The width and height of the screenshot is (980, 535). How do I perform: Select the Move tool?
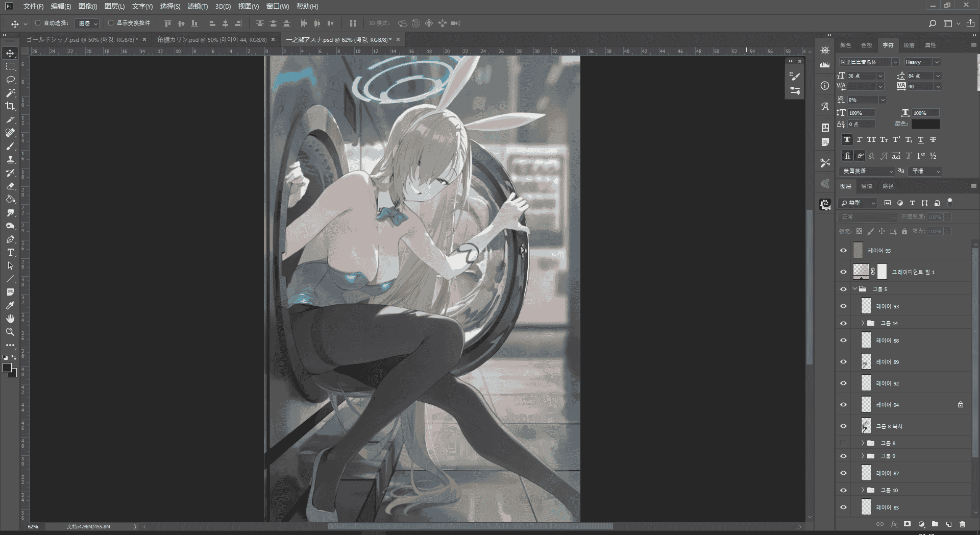tap(10, 53)
